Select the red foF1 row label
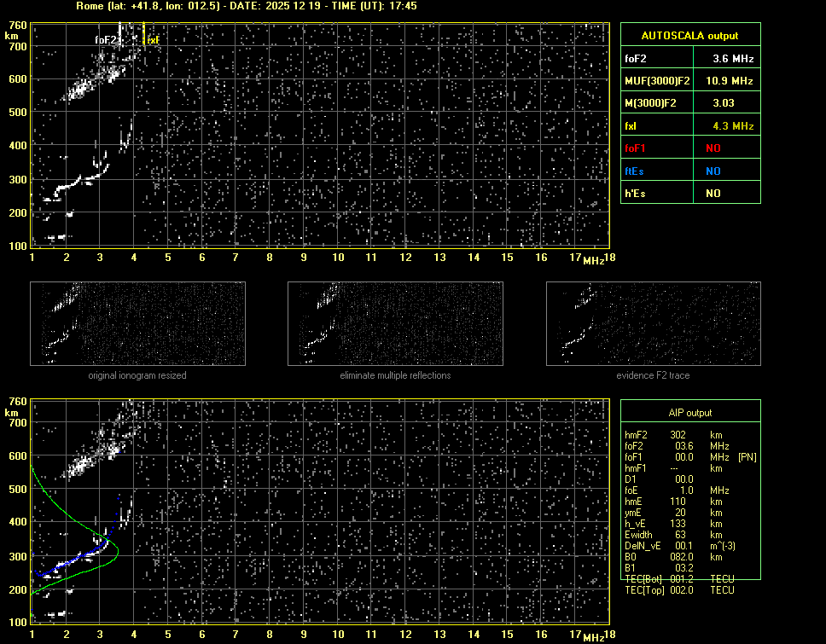 tap(636, 148)
